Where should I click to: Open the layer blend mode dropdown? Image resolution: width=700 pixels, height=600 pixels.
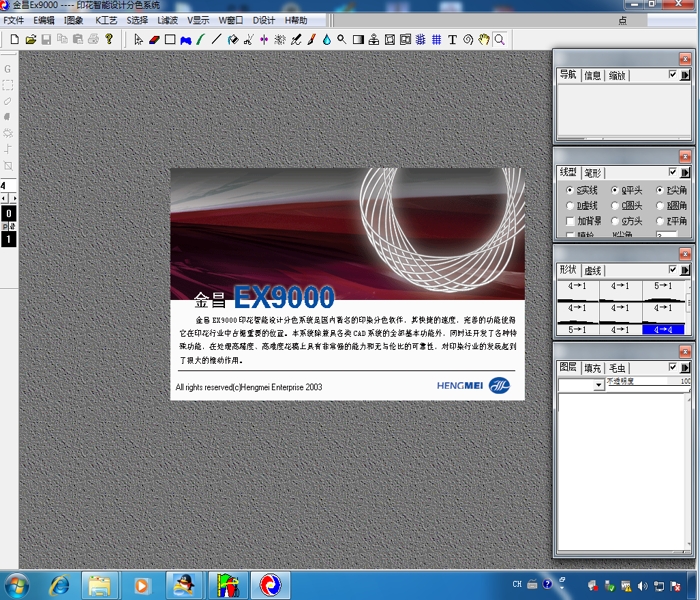tap(598, 384)
